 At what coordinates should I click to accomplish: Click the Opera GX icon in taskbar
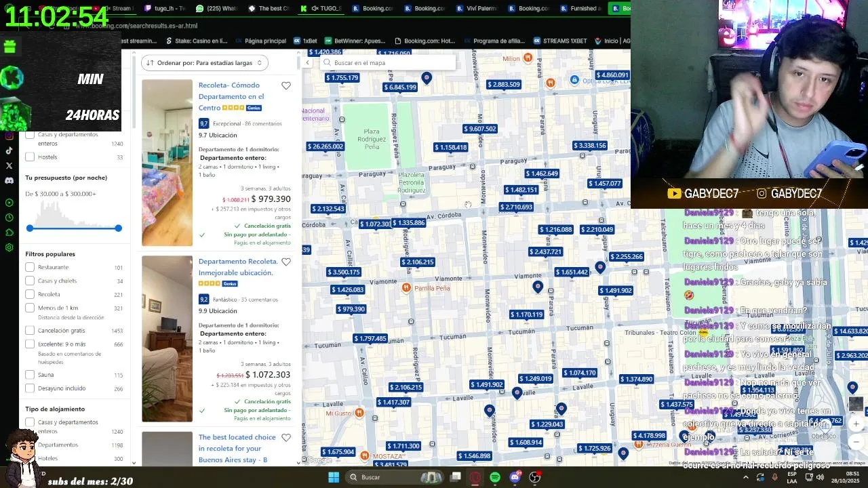475,477
